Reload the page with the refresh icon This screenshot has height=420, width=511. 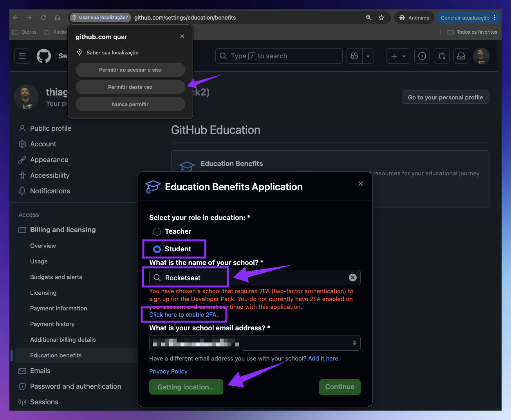point(43,18)
